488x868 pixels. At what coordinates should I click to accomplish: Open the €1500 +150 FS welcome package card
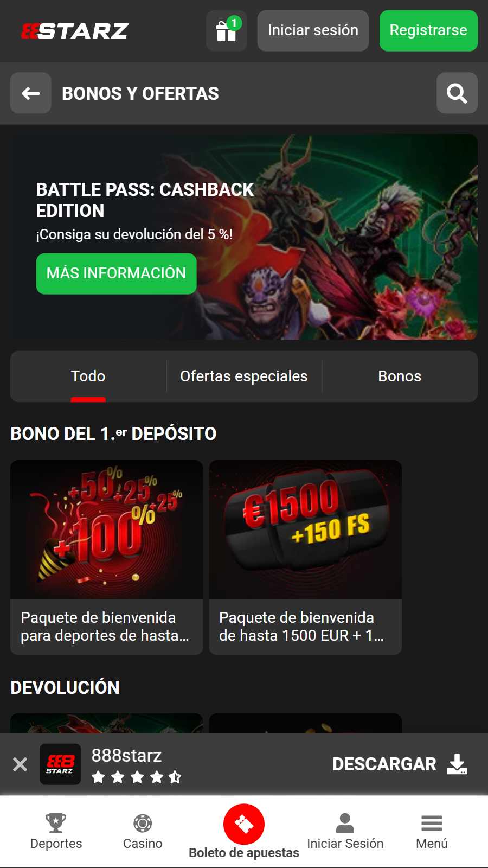click(x=305, y=558)
